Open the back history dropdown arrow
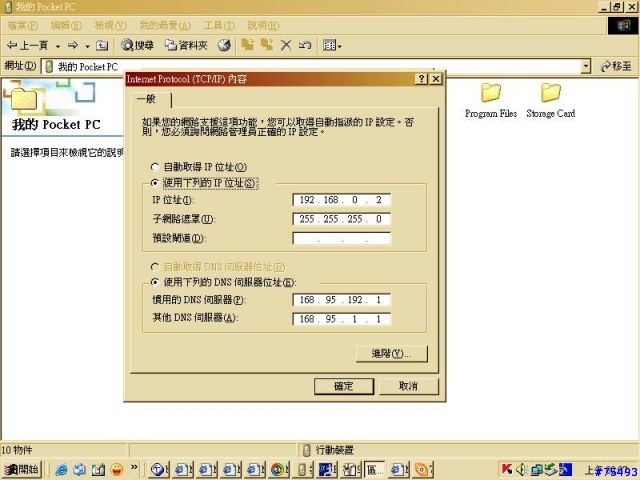 pos(58,46)
